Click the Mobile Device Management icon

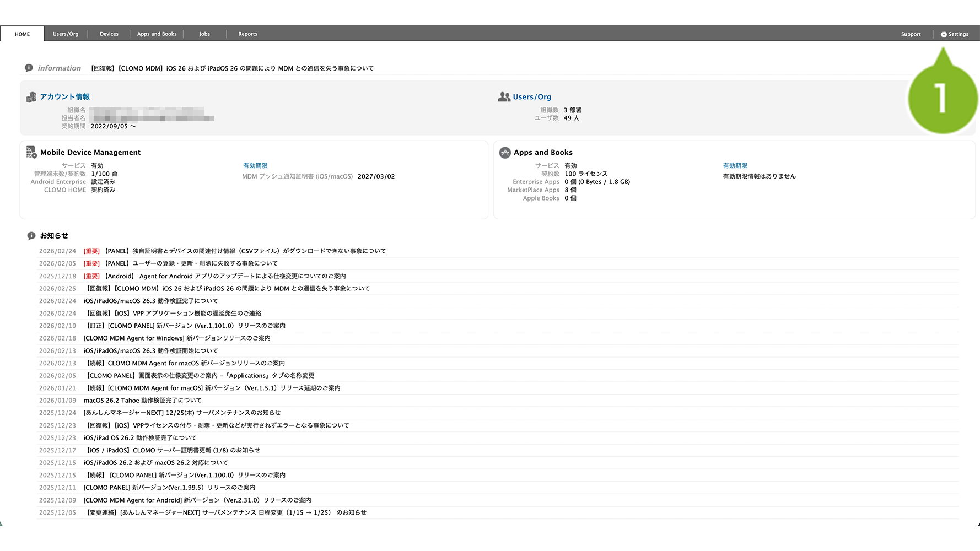tap(31, 153)
